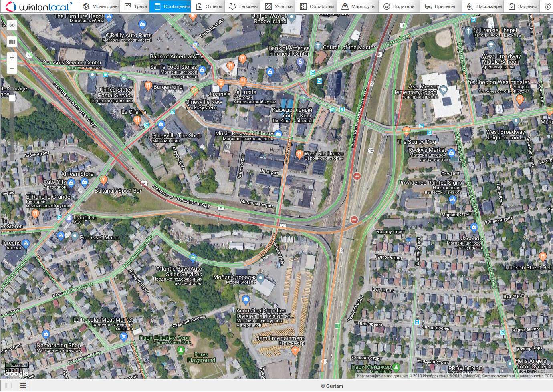
Task: Click the Wes' Rib House marker
Action: point(299,153)
